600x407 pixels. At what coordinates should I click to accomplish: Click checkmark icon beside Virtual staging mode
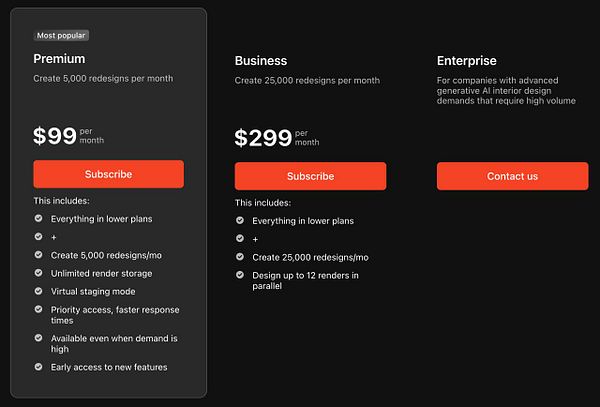click(x=39, y=292)
